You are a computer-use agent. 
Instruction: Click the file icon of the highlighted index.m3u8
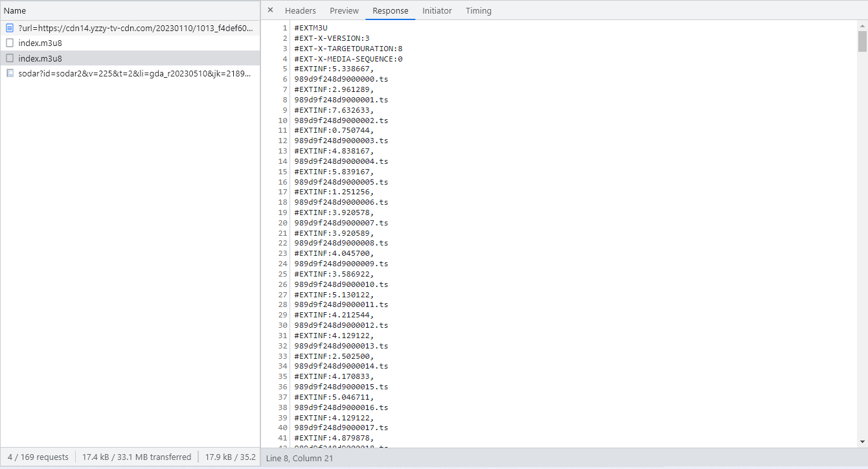pos(10,58)
